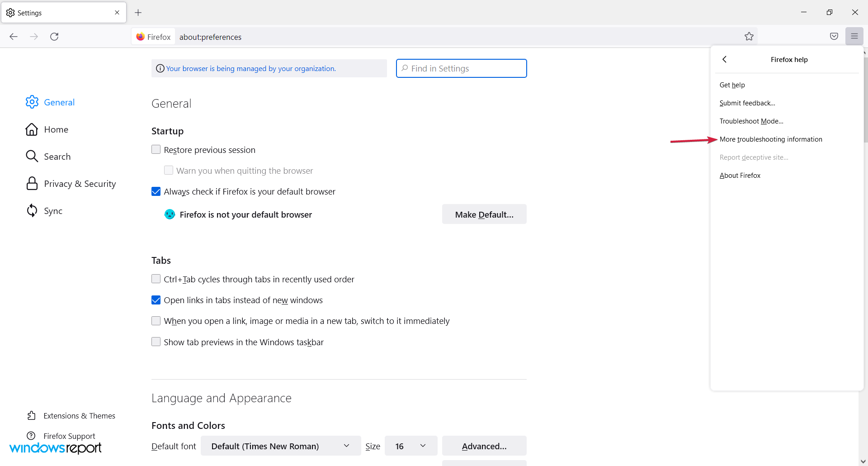Enable Restore previous session checkbox
Viewport: 868px width, 466px height.
tap(156, 149)
